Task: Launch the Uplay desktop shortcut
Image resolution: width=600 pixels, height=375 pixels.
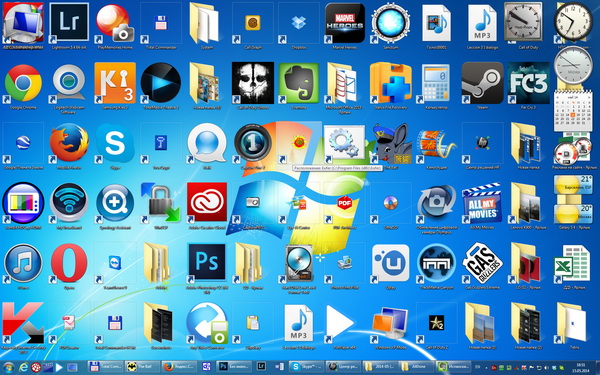Action: tap(391, 263)
